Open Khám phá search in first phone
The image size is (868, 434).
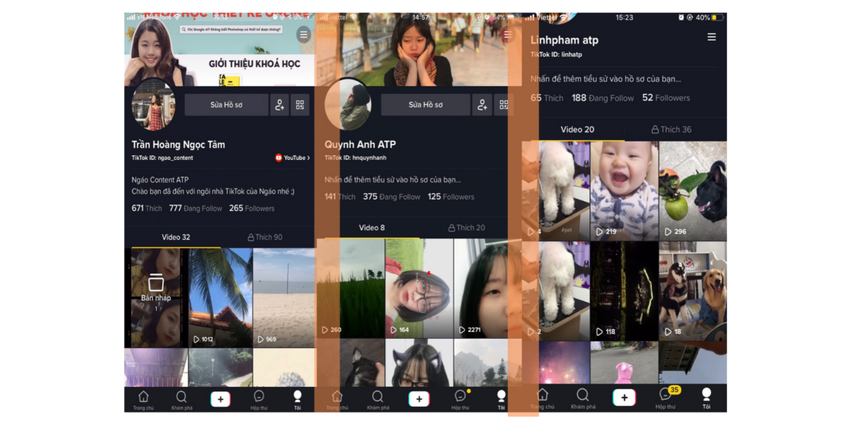pyautogui.click(x=181, y=400)
